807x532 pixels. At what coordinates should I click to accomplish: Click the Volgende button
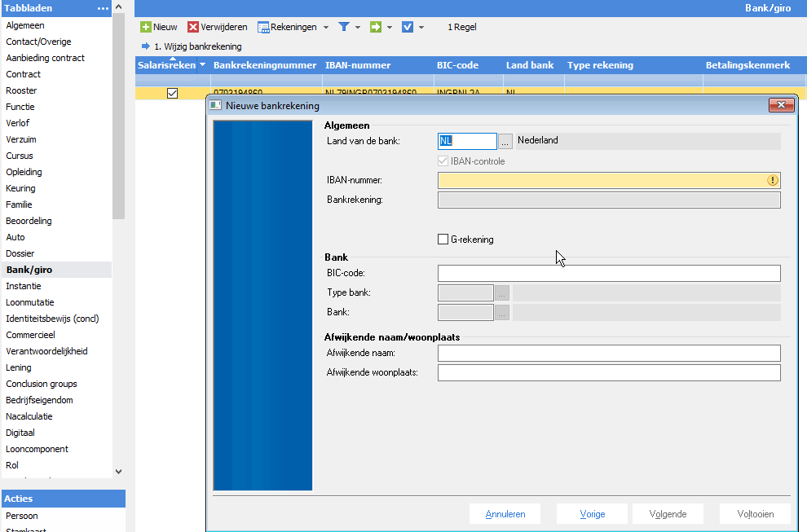click(668, 514)
